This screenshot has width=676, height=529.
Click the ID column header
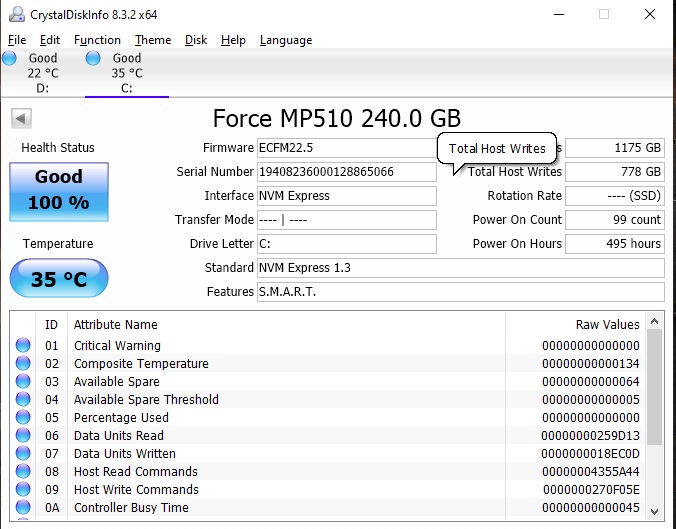click(51, 325)
